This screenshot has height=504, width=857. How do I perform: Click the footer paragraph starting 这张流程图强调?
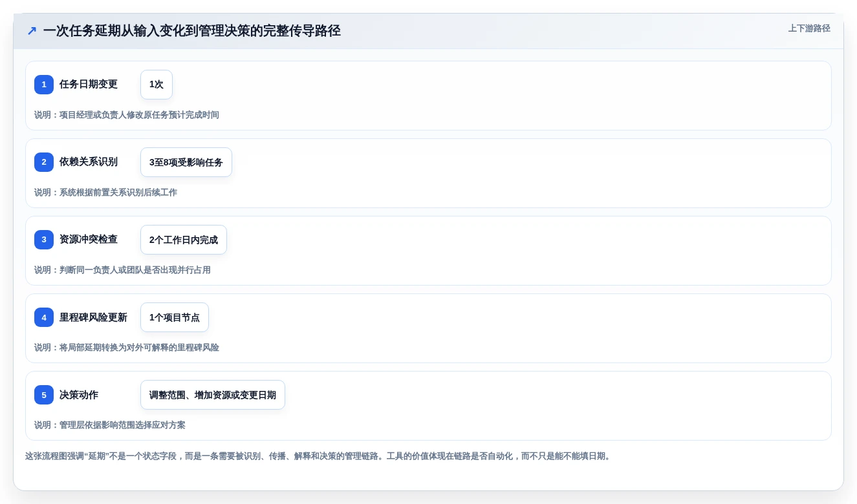click(318, 456)
